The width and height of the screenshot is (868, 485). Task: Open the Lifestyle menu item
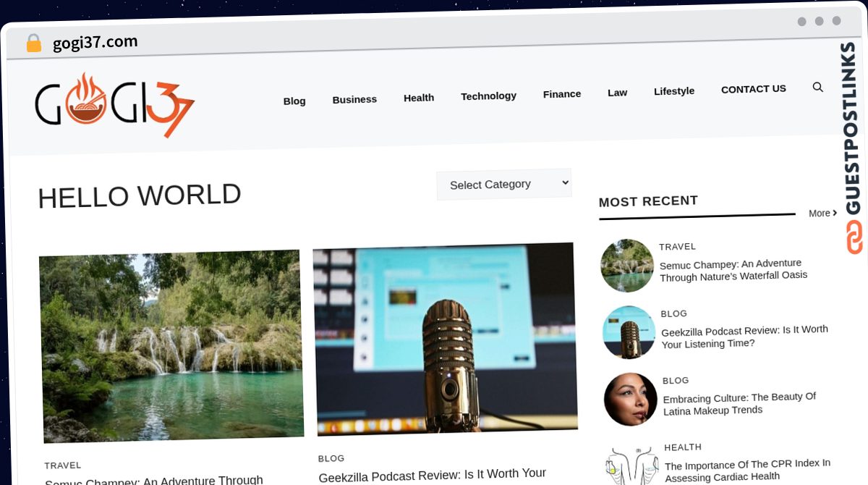pos(674,91)
